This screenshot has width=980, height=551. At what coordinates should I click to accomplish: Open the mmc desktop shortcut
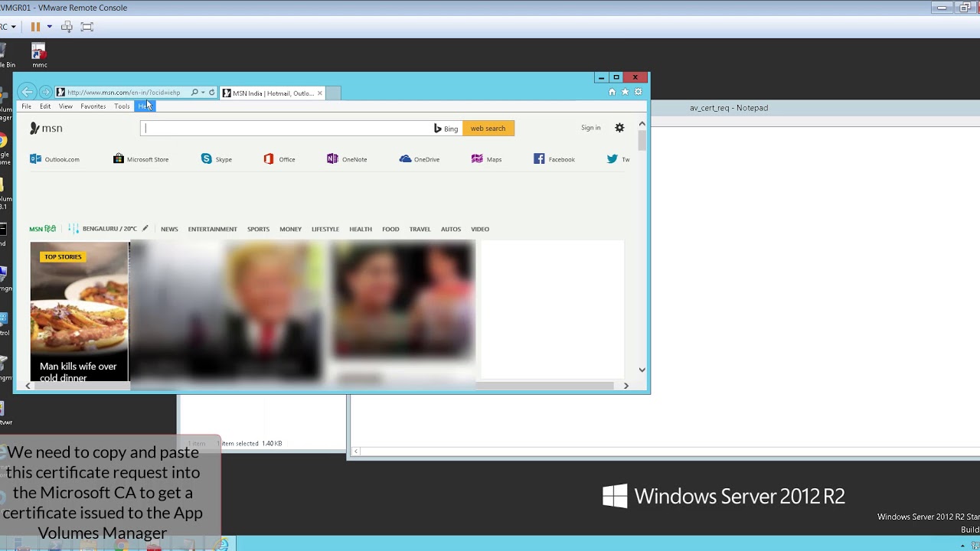click(39, 56)
